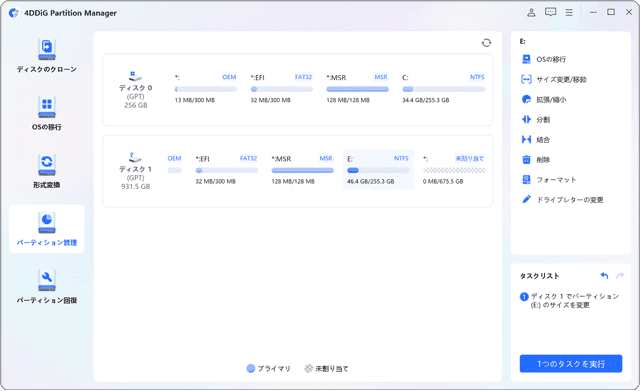Click the 拡張/縮小 icon

[527, 99]
